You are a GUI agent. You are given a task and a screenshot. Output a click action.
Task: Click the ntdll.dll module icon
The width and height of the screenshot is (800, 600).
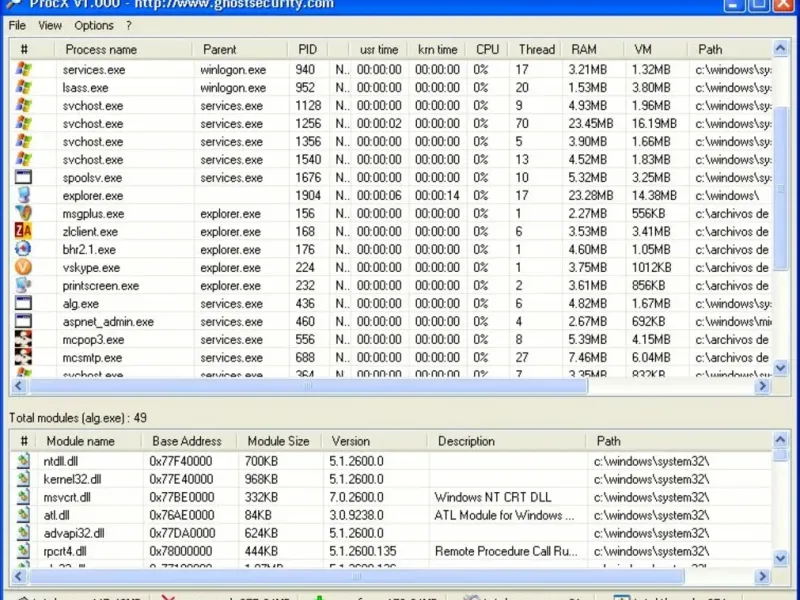click(23, 461)
